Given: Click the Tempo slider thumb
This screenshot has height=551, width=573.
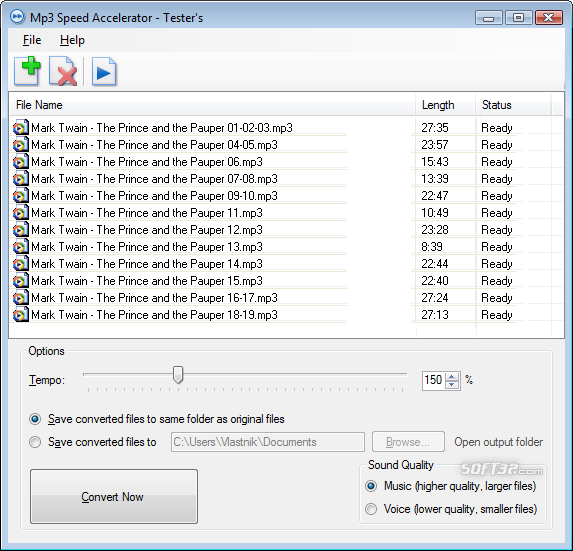Looking at the screenshot, I should tap(178, 375).
